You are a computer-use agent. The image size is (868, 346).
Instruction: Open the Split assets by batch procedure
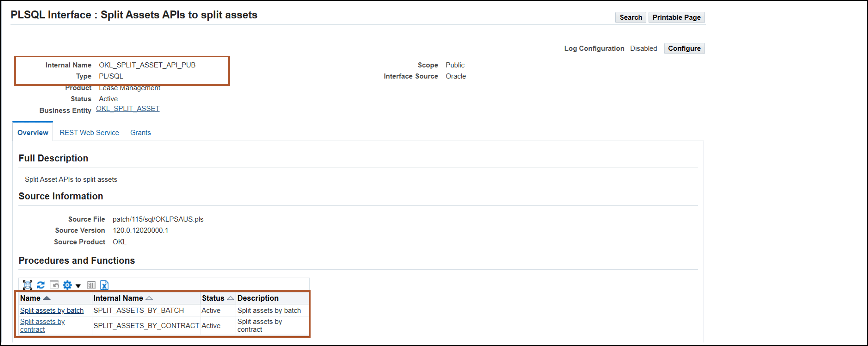pyautogui.click(x=52, y=310)
